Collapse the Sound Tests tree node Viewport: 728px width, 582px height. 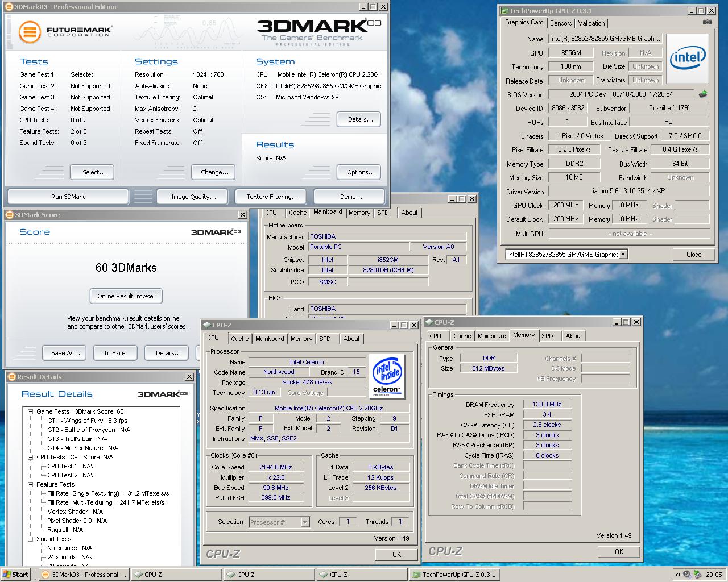pyautogui.click(x=31, y=539)
